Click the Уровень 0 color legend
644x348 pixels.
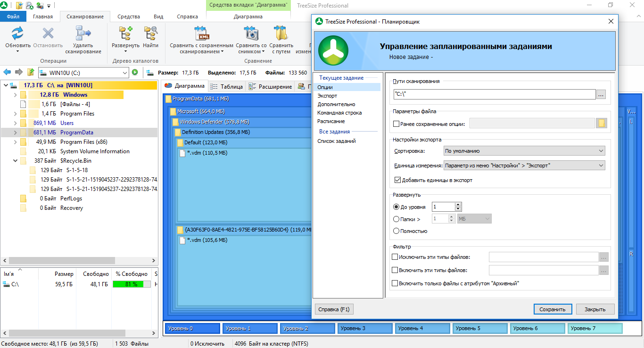pos(192,328)
